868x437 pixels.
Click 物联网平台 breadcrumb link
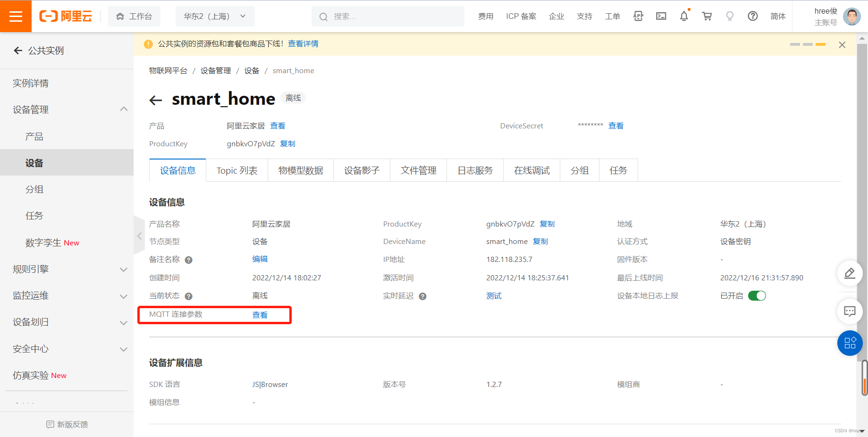pyautogui.click(x=168, y=70)
